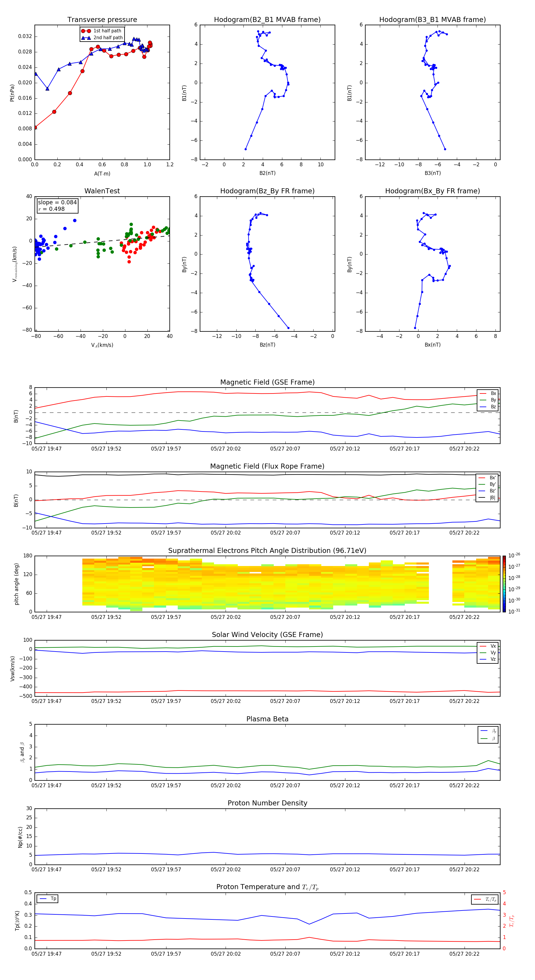Click 'V_remaining(km/s)' axis label in WalenTest
The width and height of the screenshot is (535, 980).
click(x=15, y=264)
